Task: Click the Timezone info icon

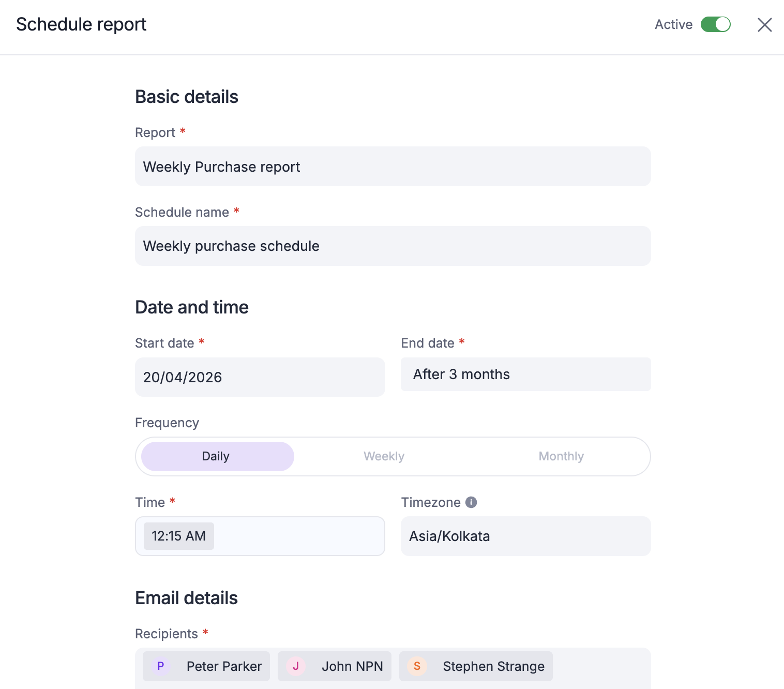Action: pos(471,502)
